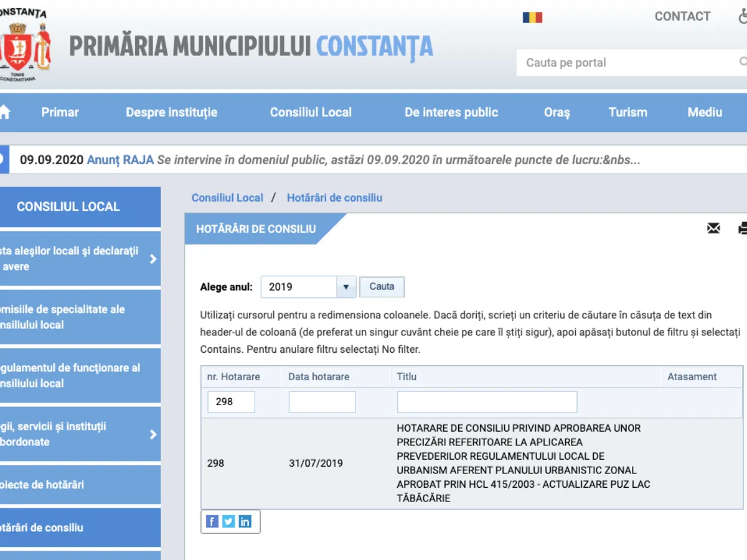Open the year selection dropdown arrow
Image resolution: width=747 pixels, height=560 pixels.
coord(346,287)
